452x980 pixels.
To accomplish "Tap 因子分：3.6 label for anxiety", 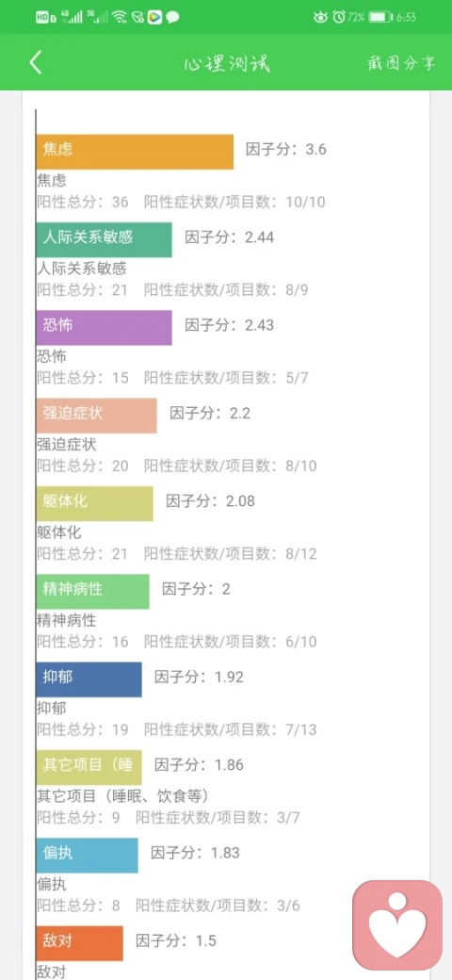I will tap(286, 150).
